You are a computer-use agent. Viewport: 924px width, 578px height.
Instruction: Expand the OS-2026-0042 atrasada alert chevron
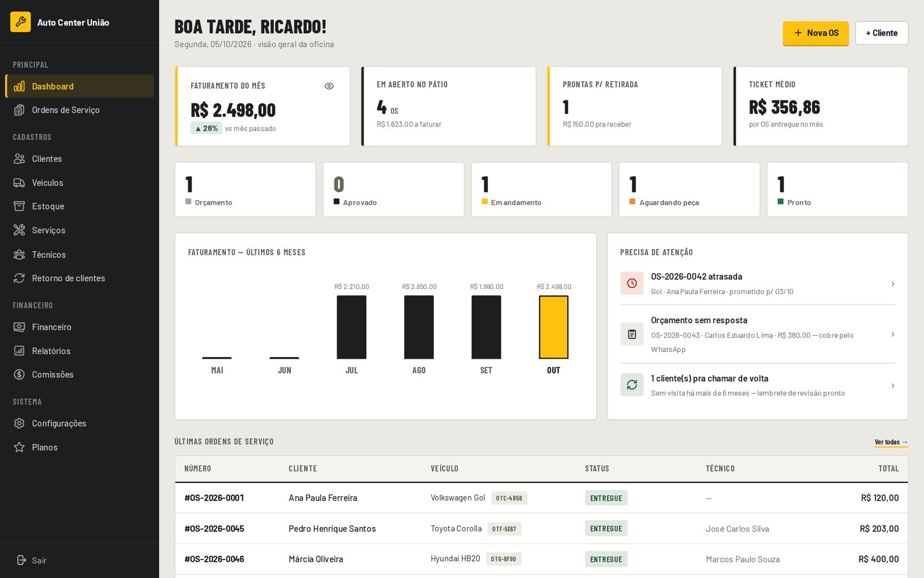point(893,284)
